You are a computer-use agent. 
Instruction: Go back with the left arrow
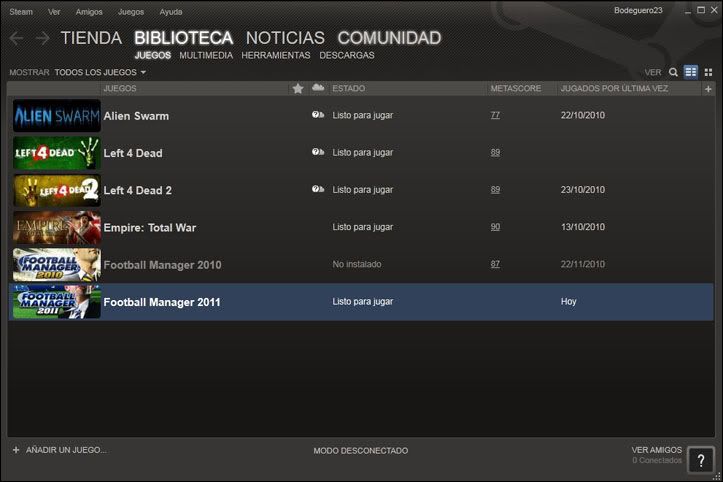[x=16, y=38]
